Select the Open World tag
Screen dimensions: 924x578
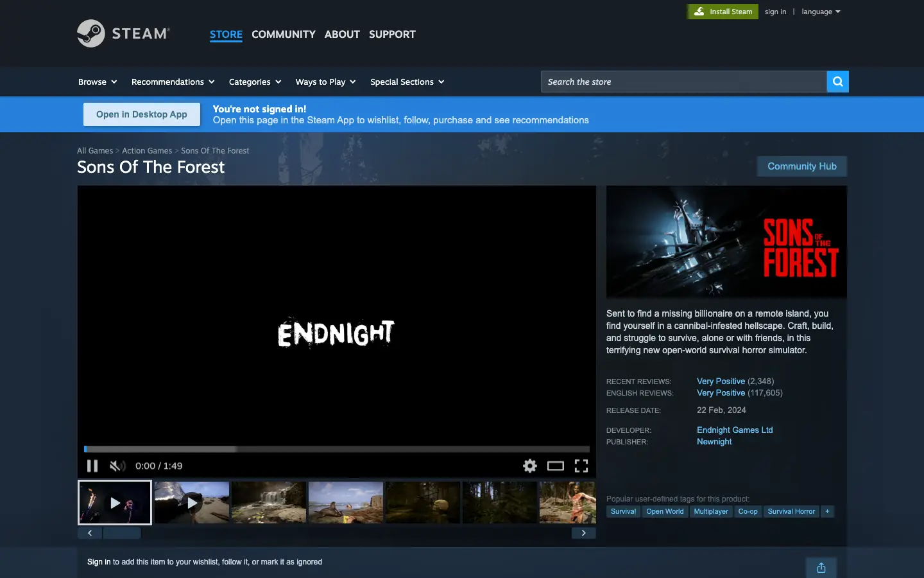665,511
